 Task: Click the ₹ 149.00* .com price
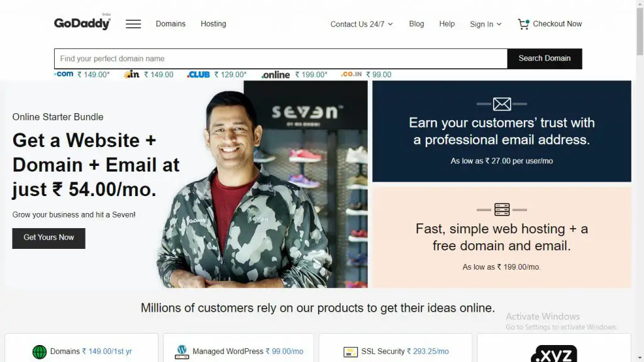pyautogui.click(x=94, y=75)
